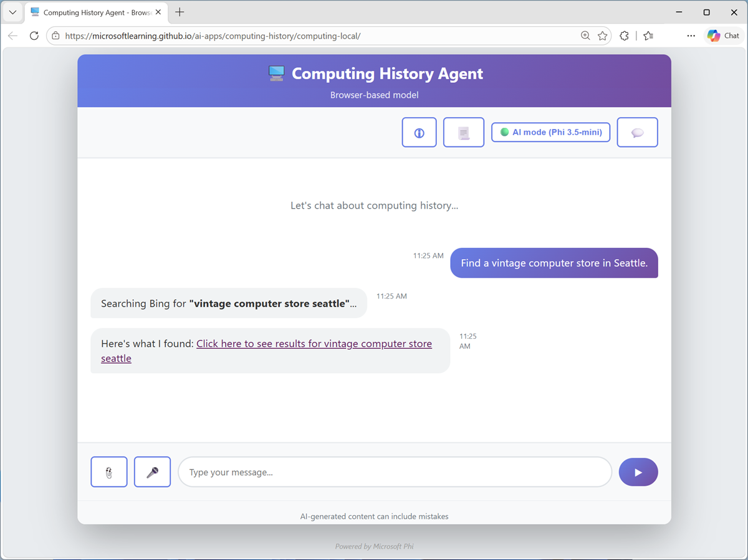Close the Computing History Agent tab
Screen dimensions: 748x560
click(x=158, y=12)
